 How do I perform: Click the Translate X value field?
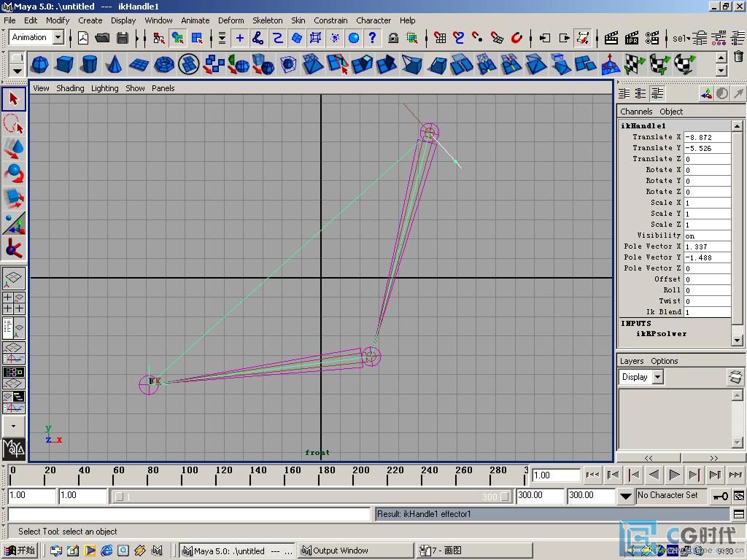click(x=707, y=137)
